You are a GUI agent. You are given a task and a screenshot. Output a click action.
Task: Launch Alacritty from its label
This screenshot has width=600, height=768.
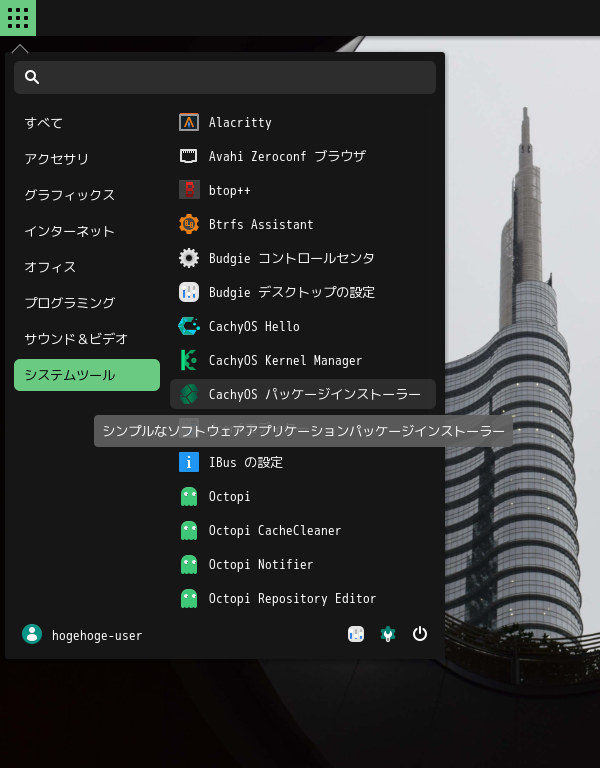(240, 122)
